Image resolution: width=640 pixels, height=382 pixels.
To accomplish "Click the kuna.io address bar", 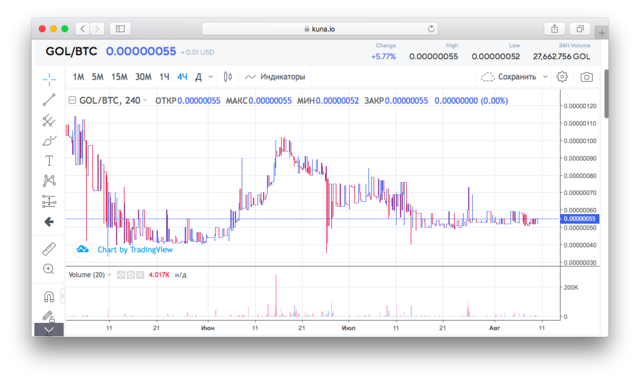I will pos(320,29).
